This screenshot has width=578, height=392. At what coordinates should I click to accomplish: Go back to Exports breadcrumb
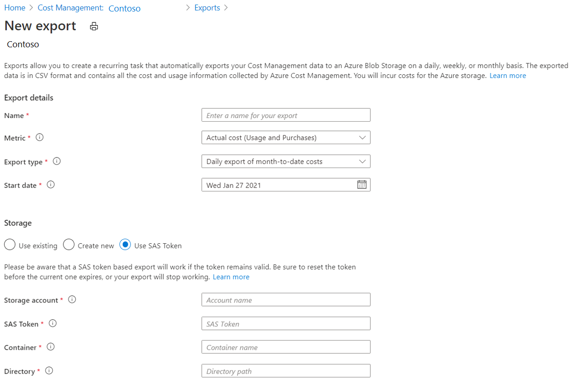coord(207,8)
